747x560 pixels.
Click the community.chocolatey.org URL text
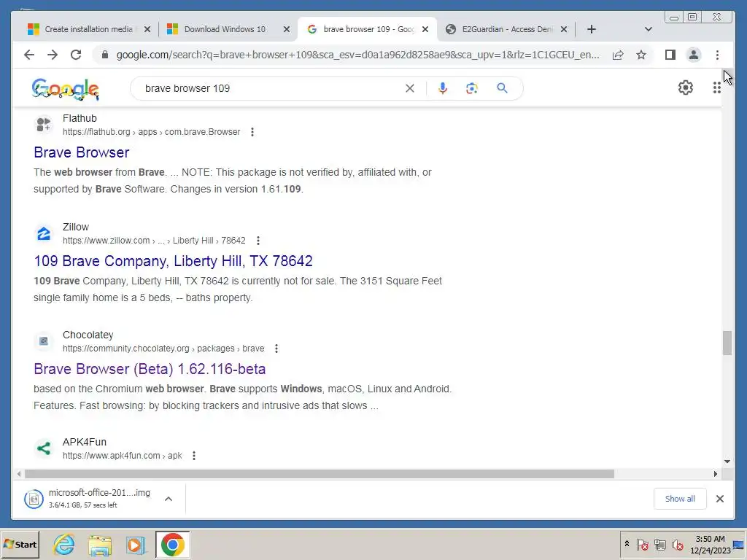163,349
